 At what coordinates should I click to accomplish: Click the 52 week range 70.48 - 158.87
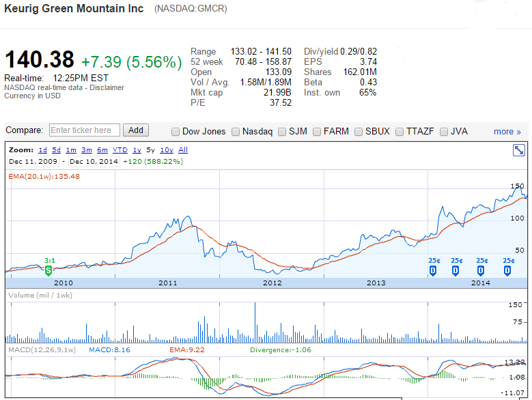(x=264, y=61)
